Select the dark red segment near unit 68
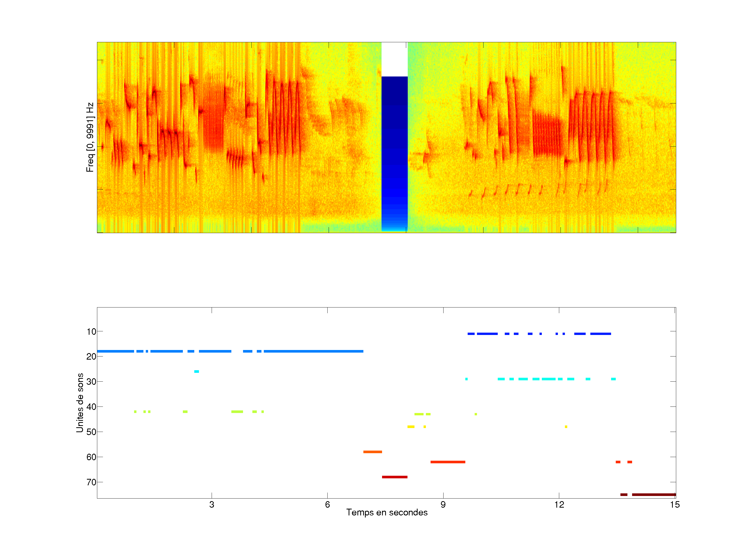This screenshot has width=747, height=560. 395,477
